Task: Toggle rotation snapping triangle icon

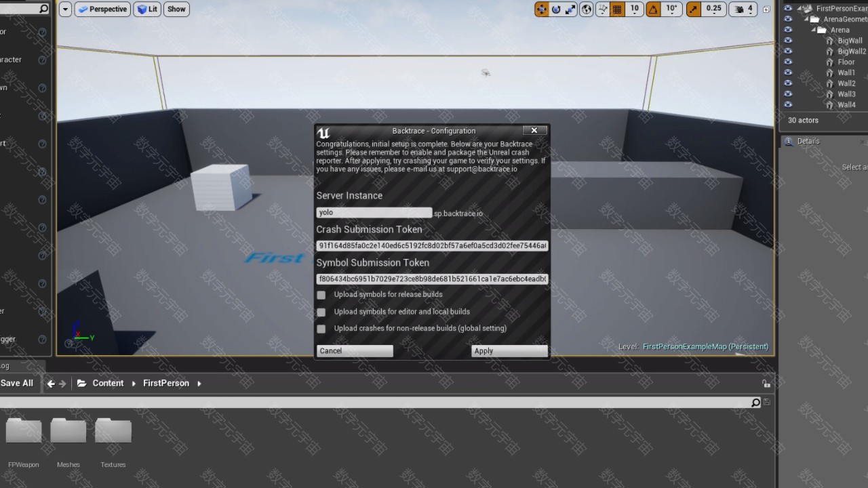Action: 652,9
